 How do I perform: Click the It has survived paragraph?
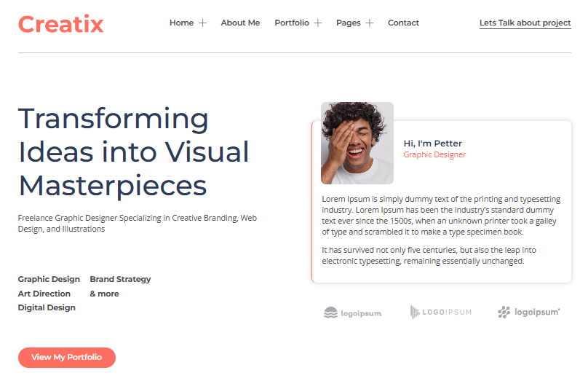(x=429, y=255)
